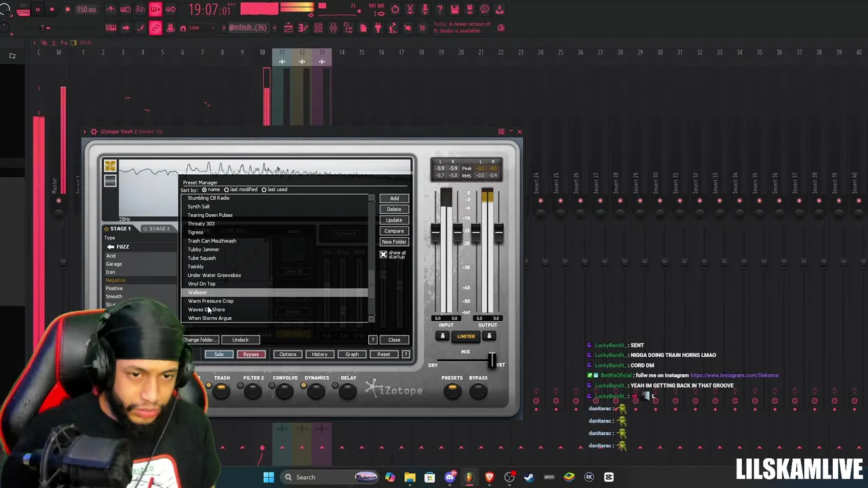Toggle the LIMITER button
This screenshot has width=868, height=488.
[x=466, y=336]
